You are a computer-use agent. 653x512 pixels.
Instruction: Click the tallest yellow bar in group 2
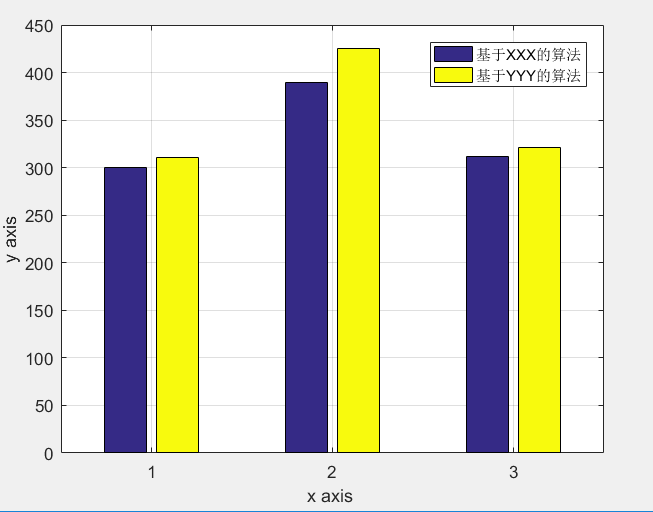(359, 250)
